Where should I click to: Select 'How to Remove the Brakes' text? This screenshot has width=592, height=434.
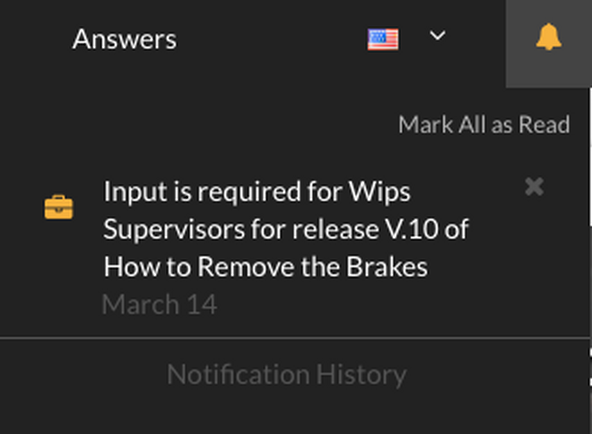pyautogui.click(x=266, y=266)
